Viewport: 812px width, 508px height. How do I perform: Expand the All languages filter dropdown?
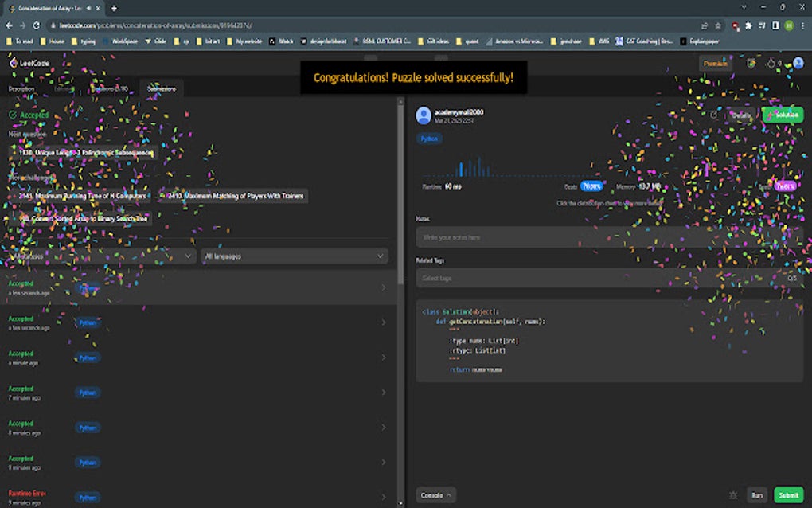[x=294, y=256]
